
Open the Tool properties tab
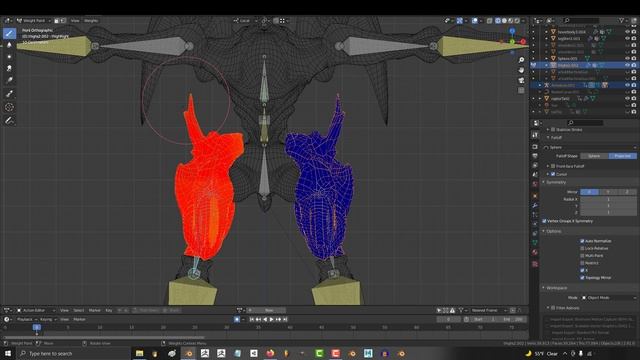[x=535, y=135]
